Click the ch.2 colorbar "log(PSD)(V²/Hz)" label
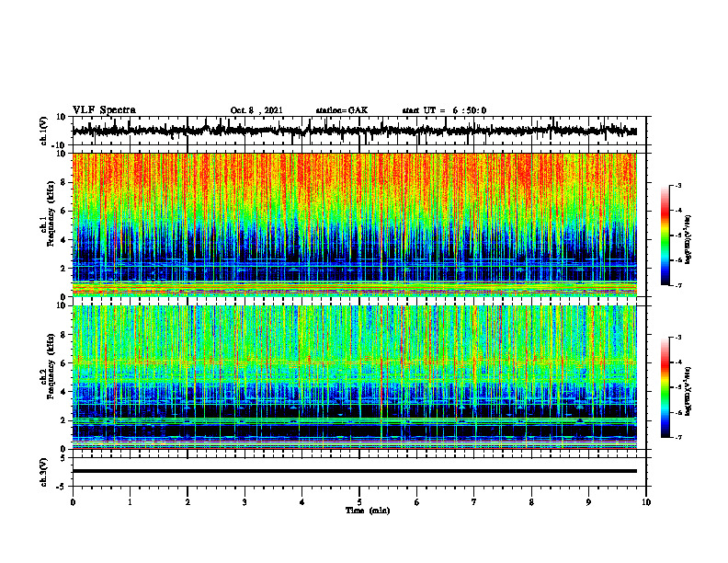This screenshot has width=728, height=563. pos(688,391)
